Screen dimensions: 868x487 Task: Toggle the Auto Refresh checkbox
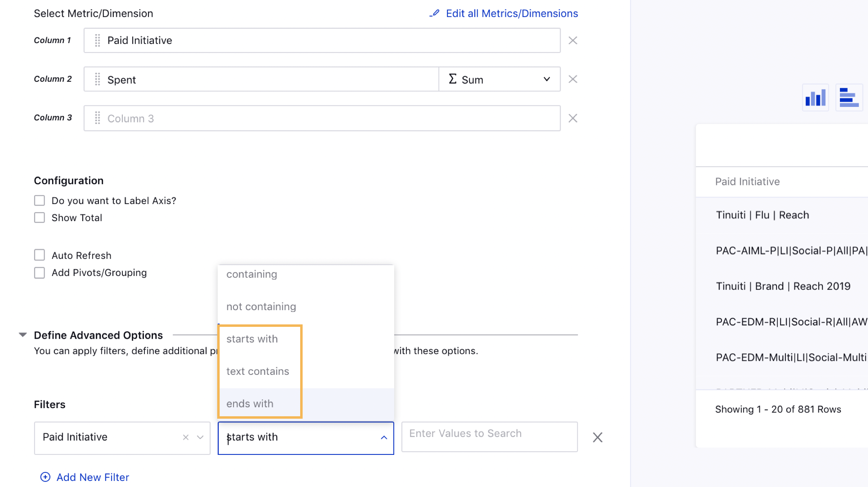[39, 254]
